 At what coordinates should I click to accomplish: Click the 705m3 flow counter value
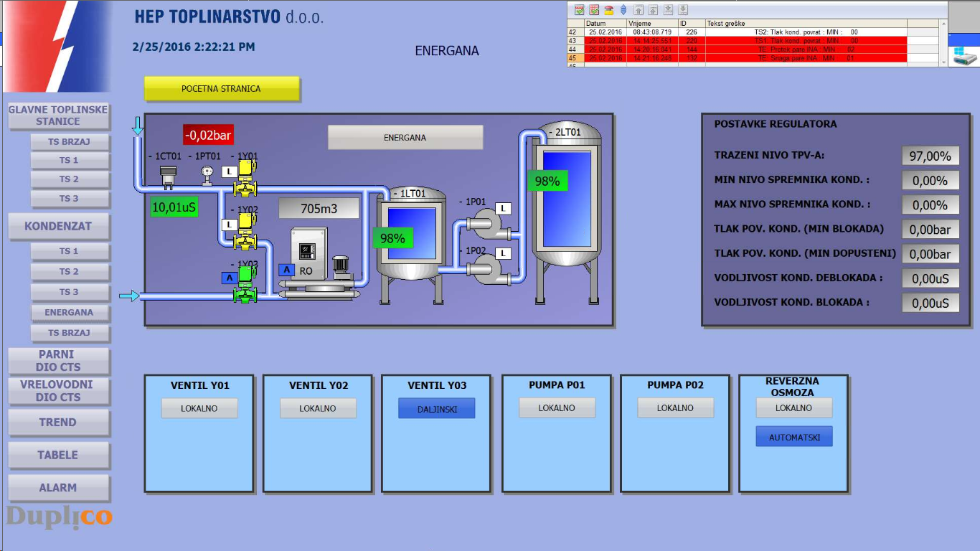click(319, 209)
